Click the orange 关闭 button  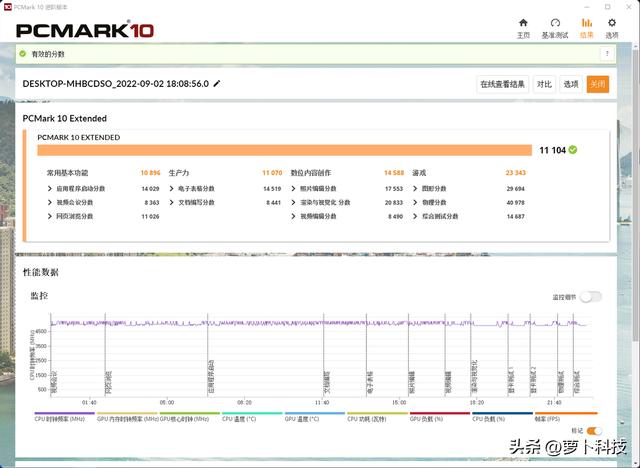pos(598,84)
